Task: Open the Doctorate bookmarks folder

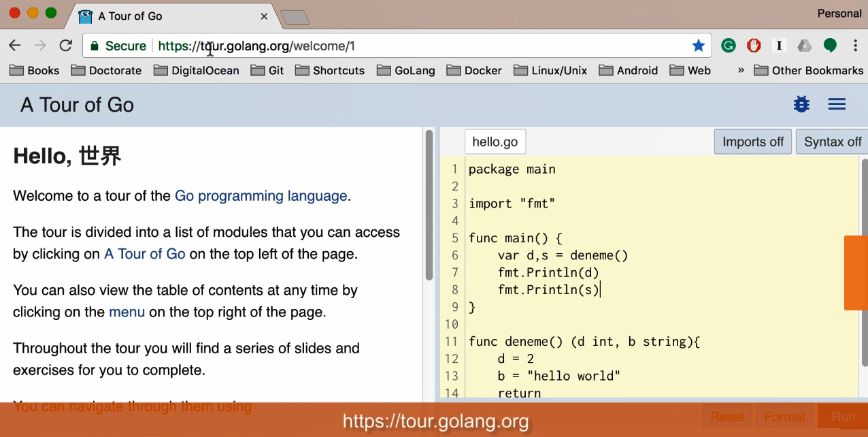Action: (107, 70)
